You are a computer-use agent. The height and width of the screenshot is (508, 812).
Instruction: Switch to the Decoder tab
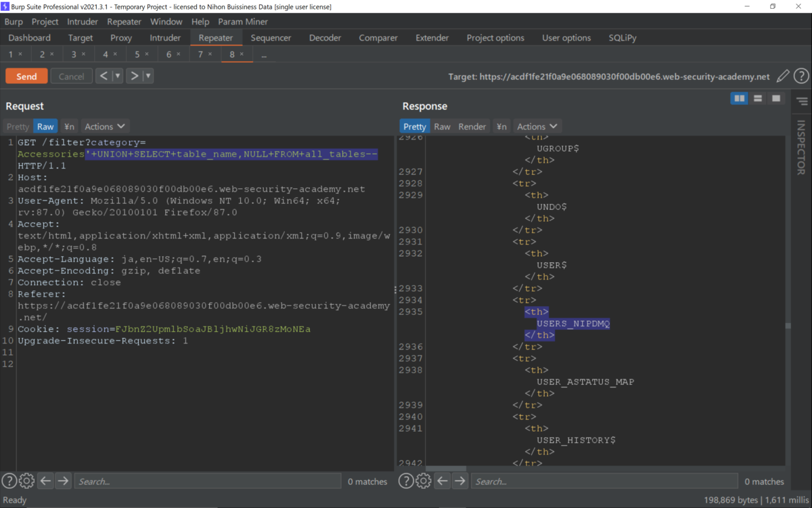[x=325, y=38]
